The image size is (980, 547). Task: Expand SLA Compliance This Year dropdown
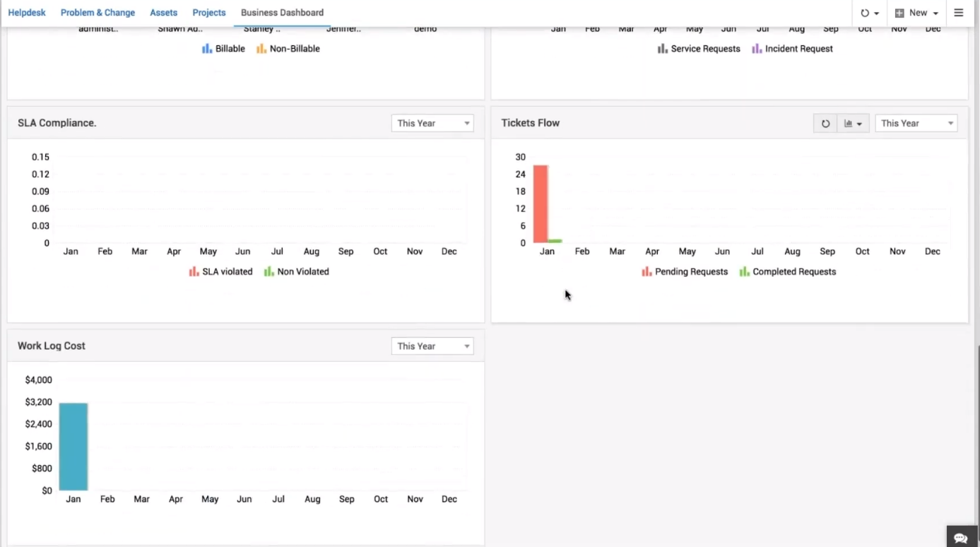pos(432,123)
